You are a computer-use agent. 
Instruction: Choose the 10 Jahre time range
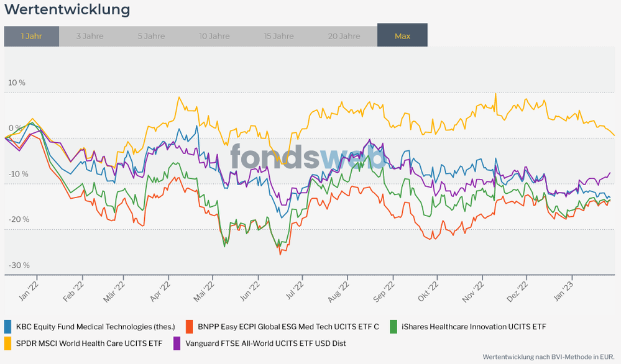coord(214,36)
